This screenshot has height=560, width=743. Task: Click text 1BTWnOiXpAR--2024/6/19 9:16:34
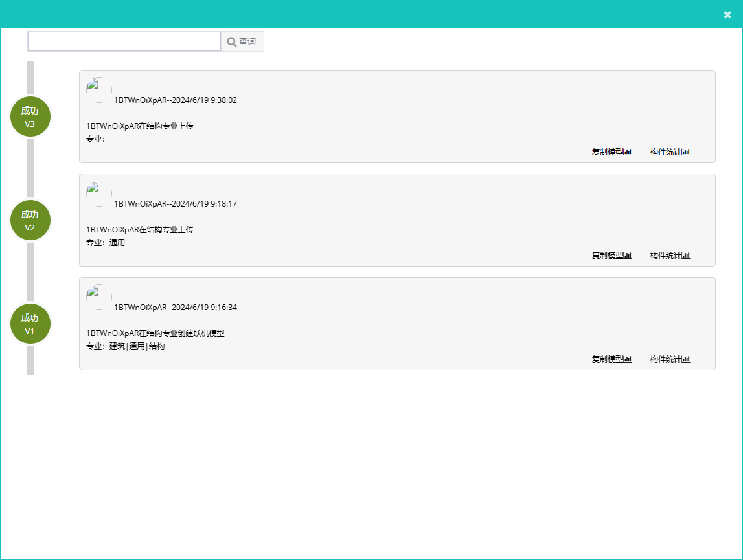(176, 308)
